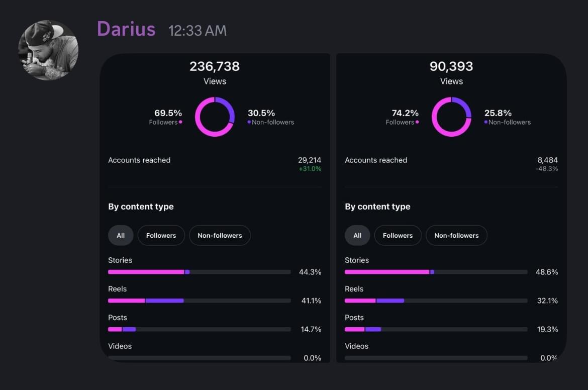588x390 pixels.
Task: Click the donut chart under 236,738 Views
Action: tap(215, 117)
